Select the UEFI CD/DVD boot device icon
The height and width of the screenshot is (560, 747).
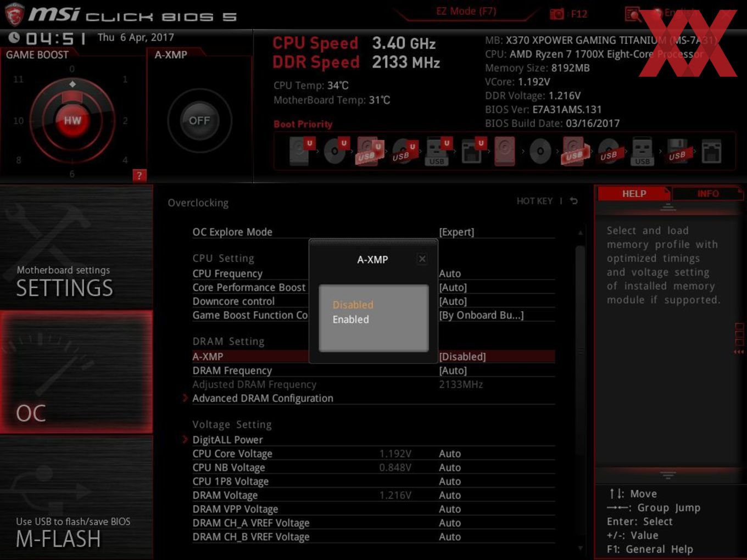(x=335, y=151)
